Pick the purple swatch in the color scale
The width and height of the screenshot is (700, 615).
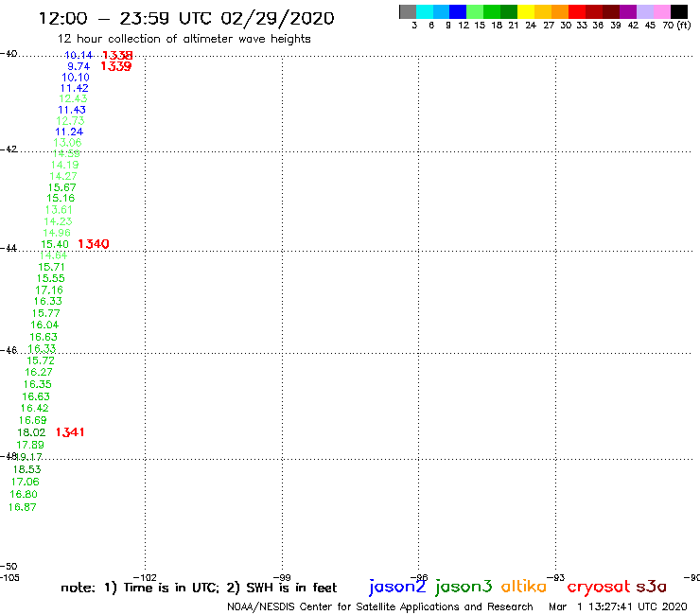coord(628,11)
